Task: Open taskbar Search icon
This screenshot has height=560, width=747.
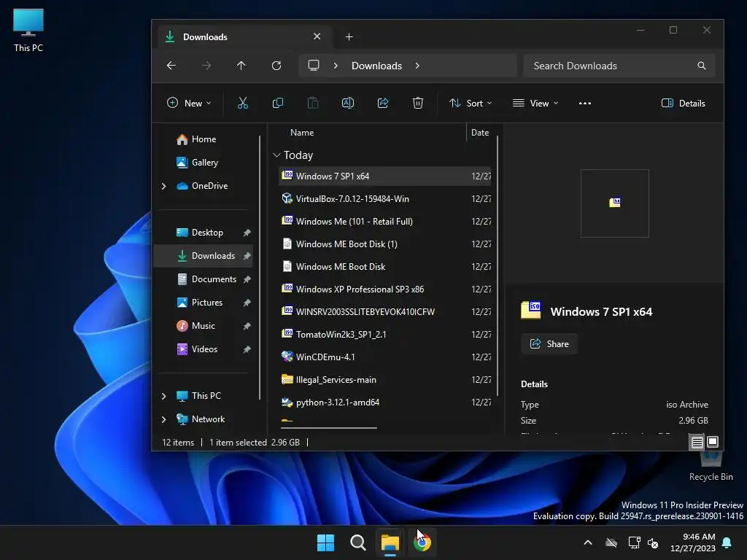Action: 357,542
